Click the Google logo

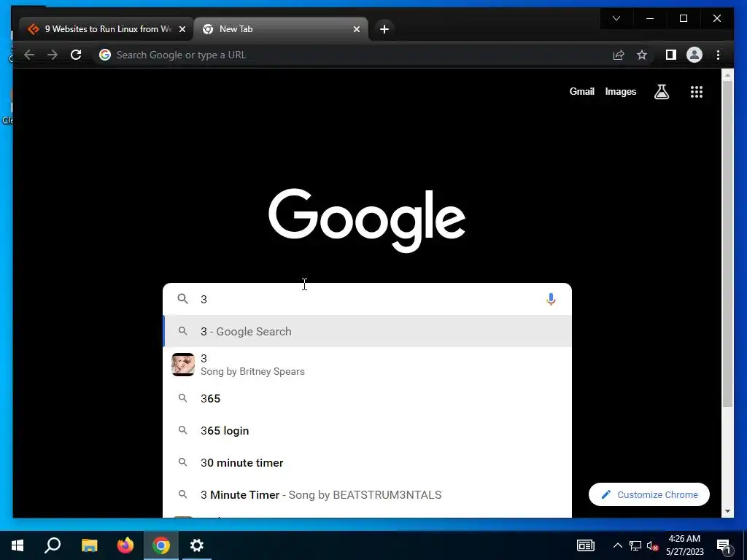coord(367,220)
